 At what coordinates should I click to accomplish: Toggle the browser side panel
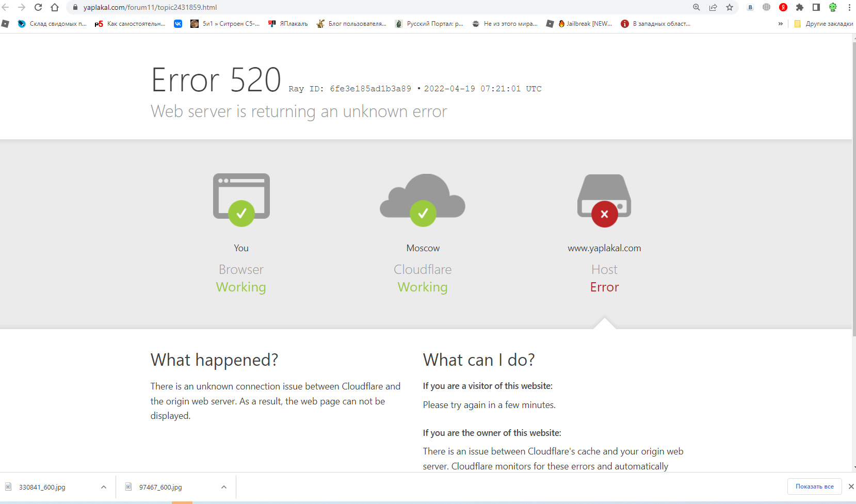(816, 7)
